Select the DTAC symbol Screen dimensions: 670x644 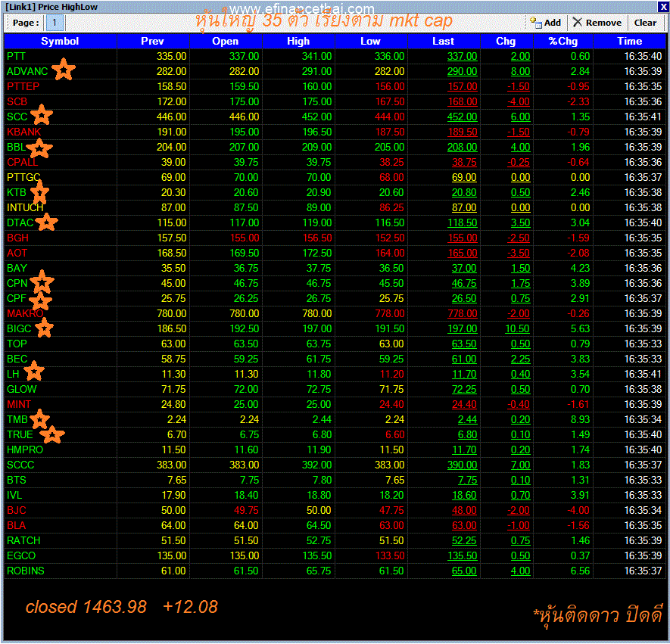coord(20,223)
